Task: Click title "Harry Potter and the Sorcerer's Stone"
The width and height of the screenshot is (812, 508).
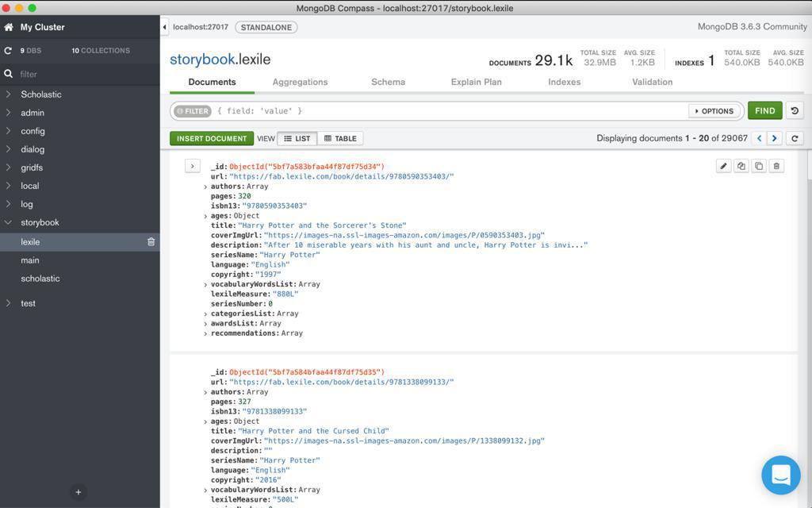Action: pos(322,225)
